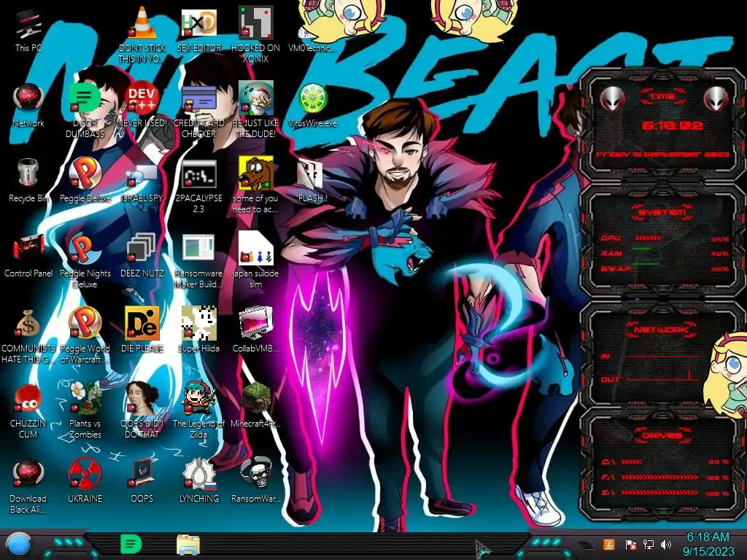The height and width of the screenshot is (560, 747).
Task: Select the red fuzzy CHUZZIN shortcut
Action: [28, 411]
